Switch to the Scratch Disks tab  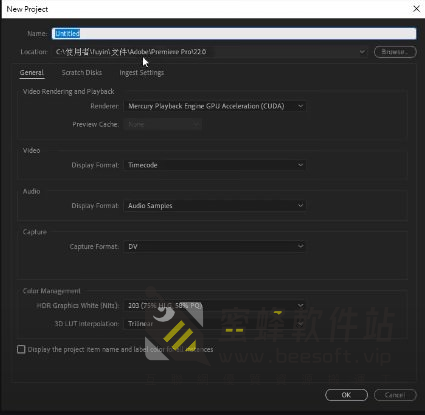(x=82, y=73)
